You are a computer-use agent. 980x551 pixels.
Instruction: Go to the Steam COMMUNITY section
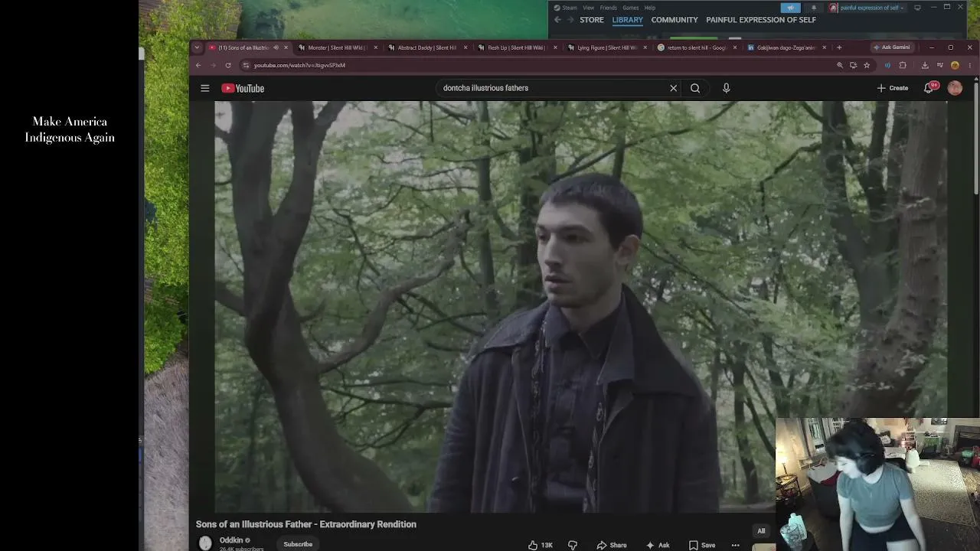(675, 20)
